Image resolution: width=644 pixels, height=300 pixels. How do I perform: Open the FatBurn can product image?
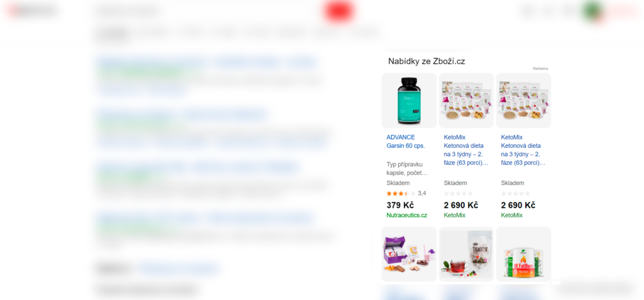[x=524, y=254]
